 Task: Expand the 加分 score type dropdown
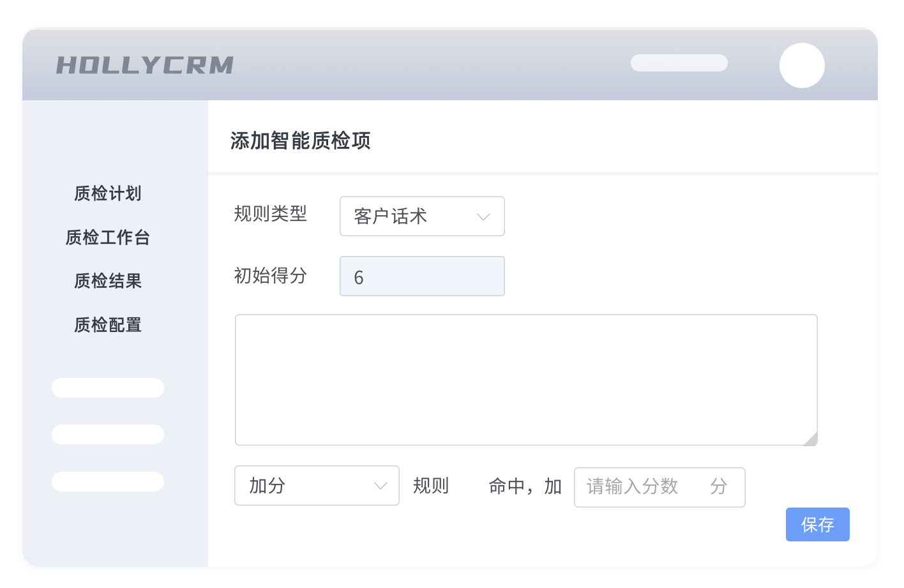coord(316,486)
